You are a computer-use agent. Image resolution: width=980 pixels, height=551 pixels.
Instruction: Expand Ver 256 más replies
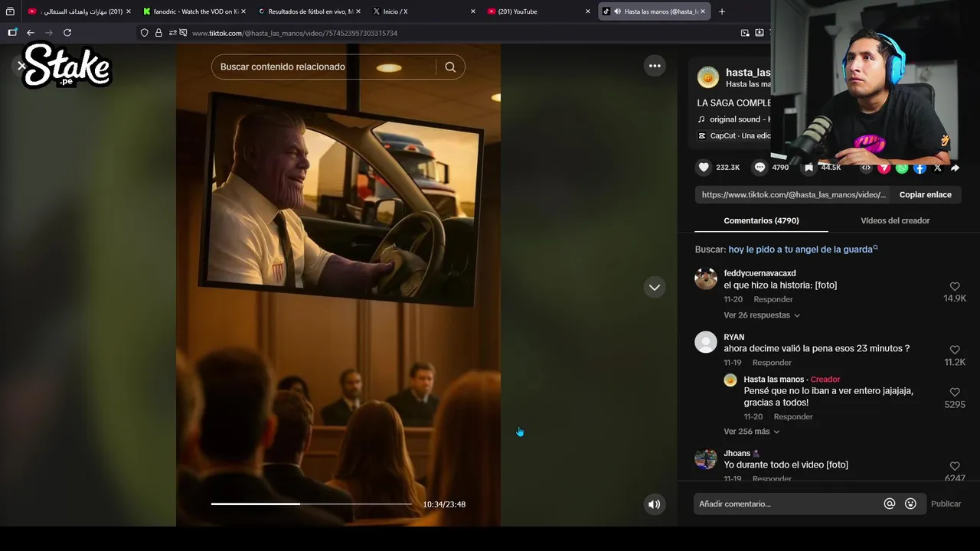pos(751,432)
